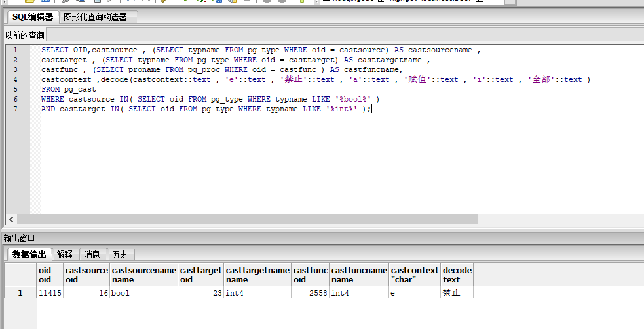Image resolution: width=644 pixels, height=329 pixels.
Task: Select the castsource cell with value 16
Action: (x=86, y=293)
